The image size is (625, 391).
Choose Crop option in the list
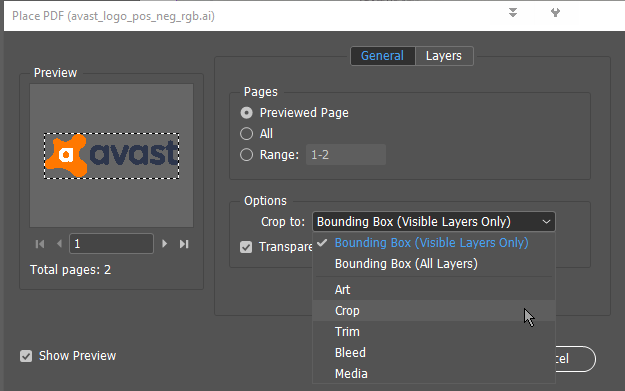(x=434, y=311)
